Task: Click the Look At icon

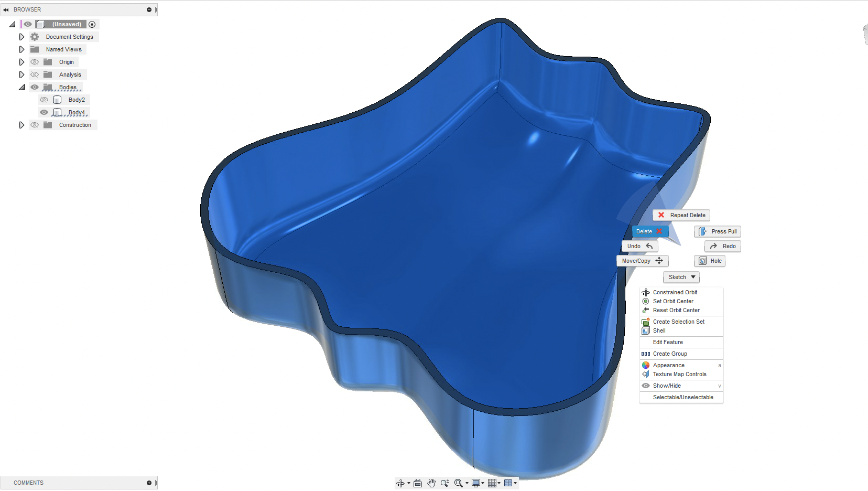Action: click(418, 483)
